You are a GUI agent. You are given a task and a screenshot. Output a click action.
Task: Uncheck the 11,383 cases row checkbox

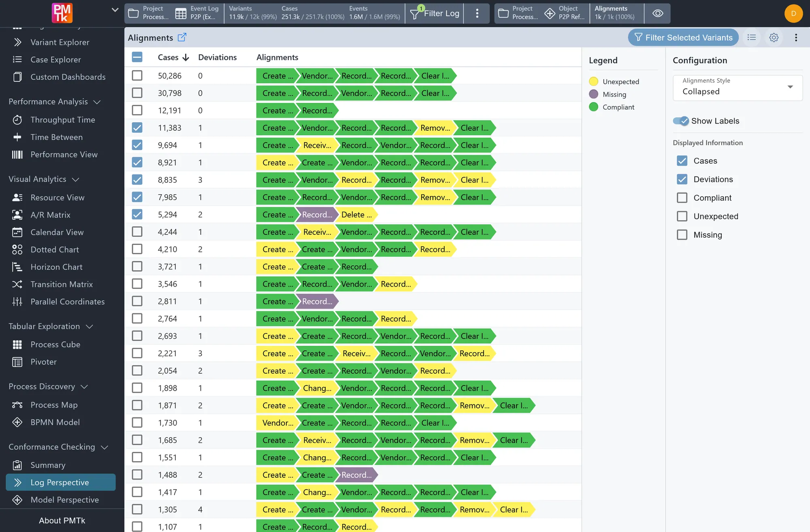(137, 128)
